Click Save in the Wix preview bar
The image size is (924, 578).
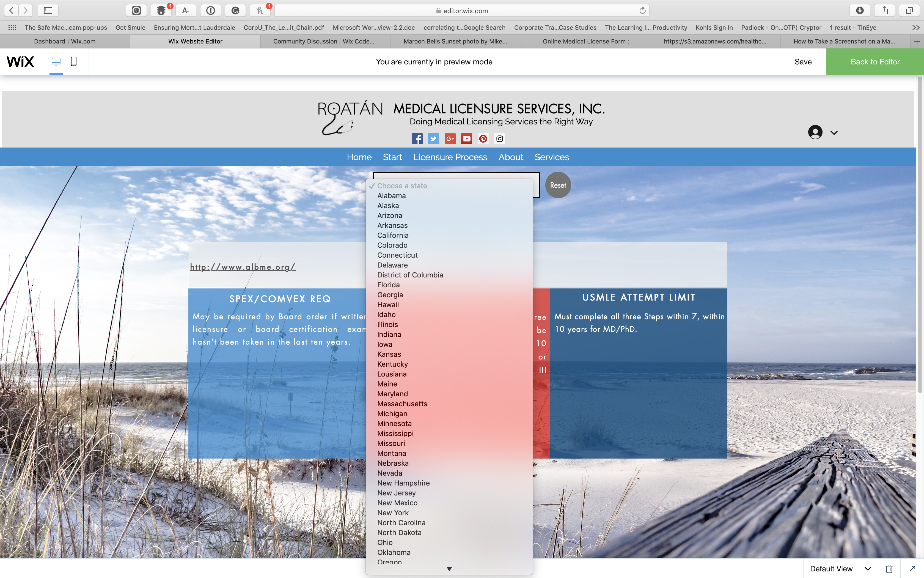click(x=803, y=62)
